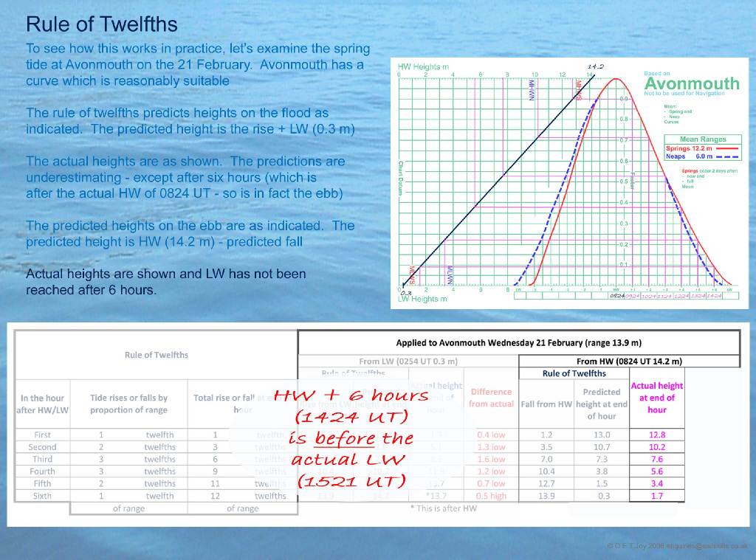
Task: Click the handwritten 0.3 label at chart origin
Action: 404,293
